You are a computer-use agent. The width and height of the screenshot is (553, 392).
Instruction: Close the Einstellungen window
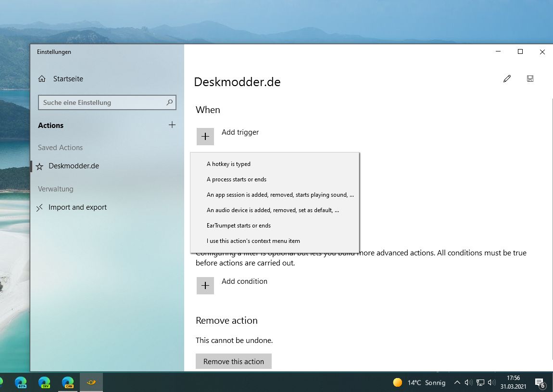click(542, 51)
